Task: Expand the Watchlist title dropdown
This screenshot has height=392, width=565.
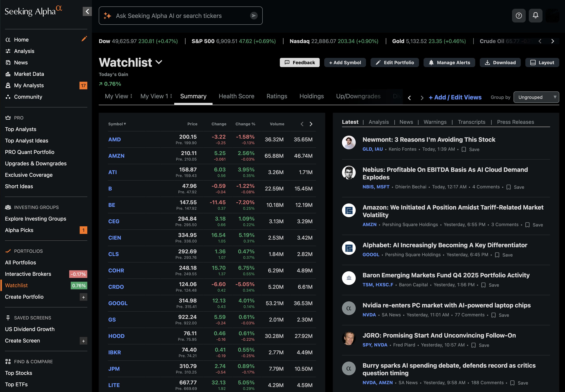Action: (159, 62)
